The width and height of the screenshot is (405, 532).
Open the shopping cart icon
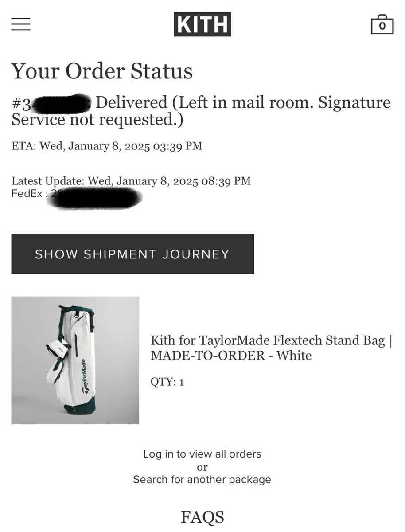[382, 24]
